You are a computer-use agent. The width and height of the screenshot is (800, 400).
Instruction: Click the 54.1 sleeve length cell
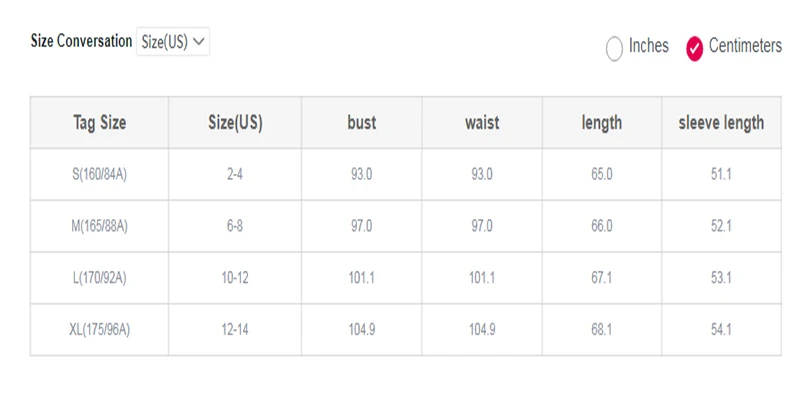[721, 330]
